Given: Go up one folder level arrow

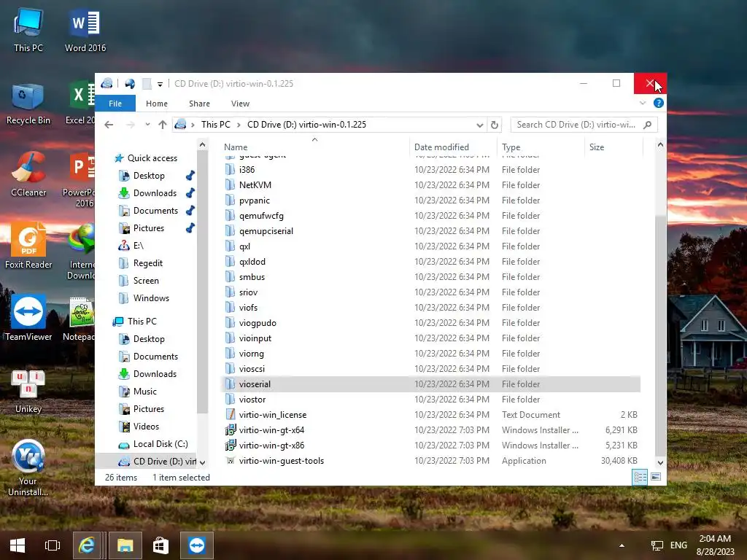Looking at the screenshot, I should coord(163,125).
